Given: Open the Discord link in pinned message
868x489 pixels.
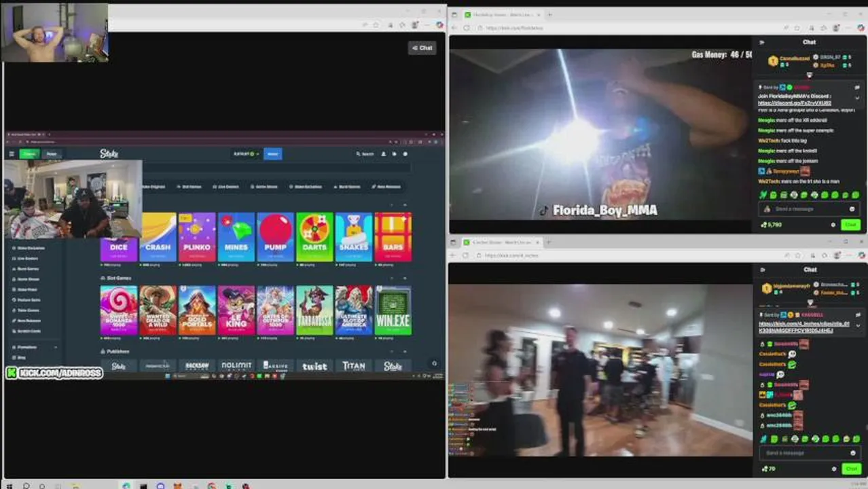Looking at the screenshot, I should (x=795, y=103).
